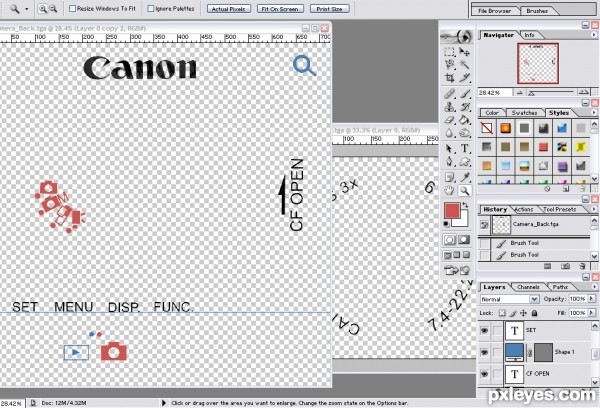600x408 pixels.
Task: Open the History panel menu arrow
Action: coord(594,209)
